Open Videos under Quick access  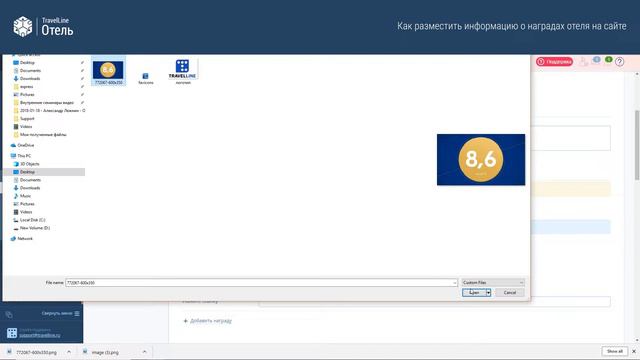coord(26,127)
